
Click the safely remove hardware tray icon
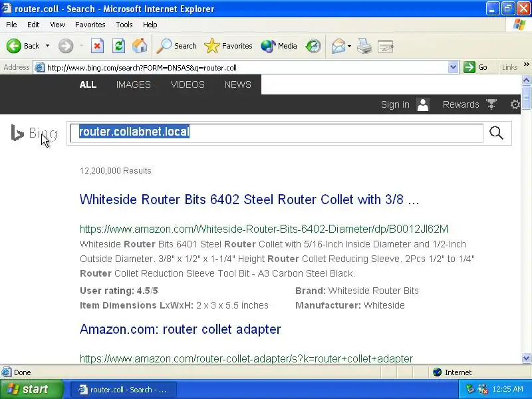pyautogui.click(x=470, y=389)
